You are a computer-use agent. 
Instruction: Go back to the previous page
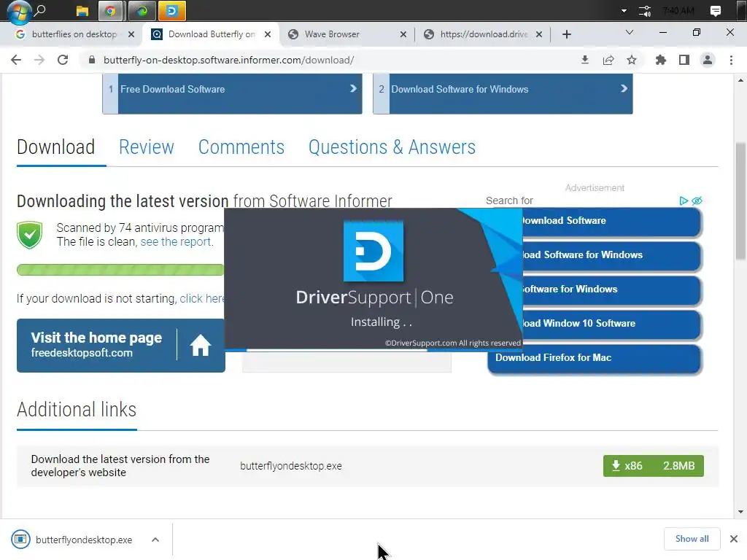[x=16, y=60]
